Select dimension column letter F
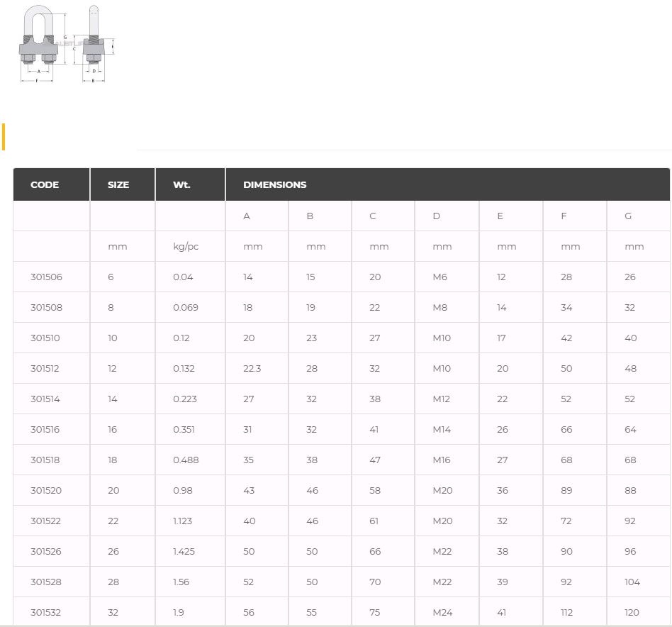This screenshot has width=672, height=627. click(x=564, y=216)
